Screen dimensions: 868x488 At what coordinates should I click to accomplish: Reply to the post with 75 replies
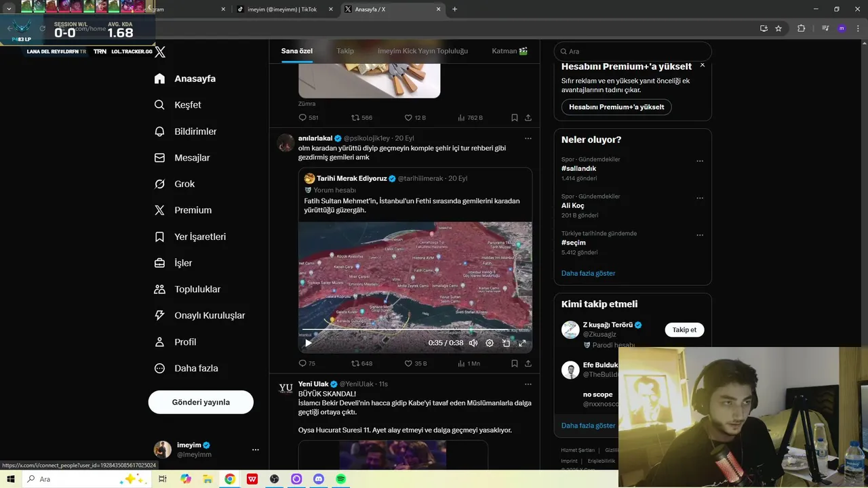(x=307, y=363)
